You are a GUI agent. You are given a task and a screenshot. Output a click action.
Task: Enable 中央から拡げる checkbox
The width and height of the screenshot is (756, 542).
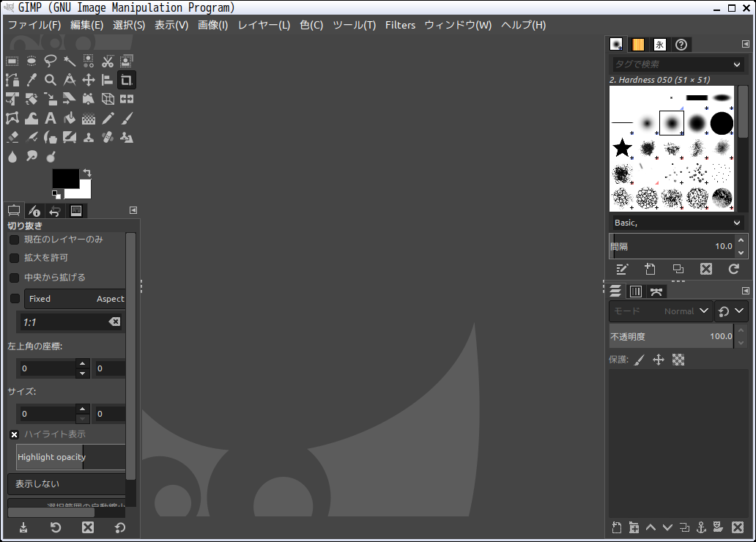(15, 278)
